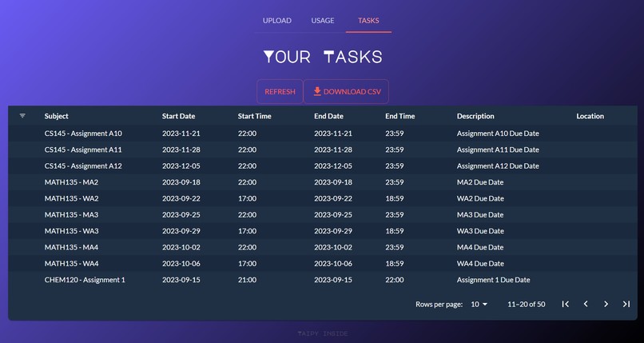
Task: Click Assignment 1 Due Date description
Action: click(493, 280)
